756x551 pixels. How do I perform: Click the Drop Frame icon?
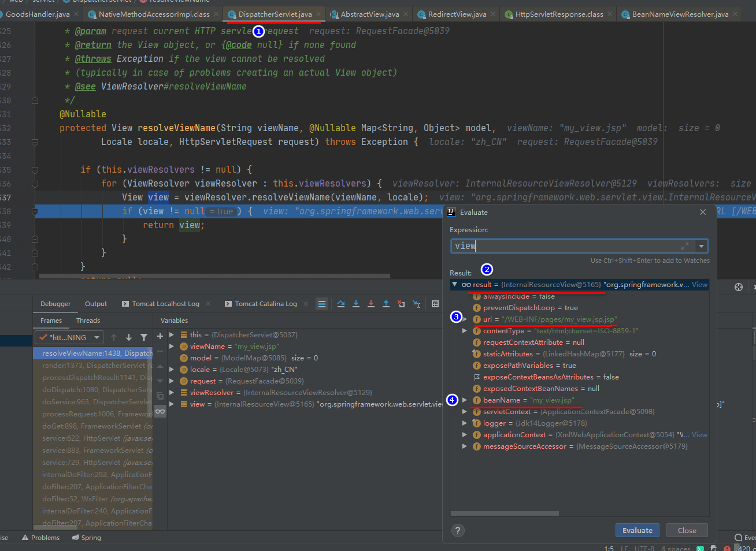click(x=401, y=304)
